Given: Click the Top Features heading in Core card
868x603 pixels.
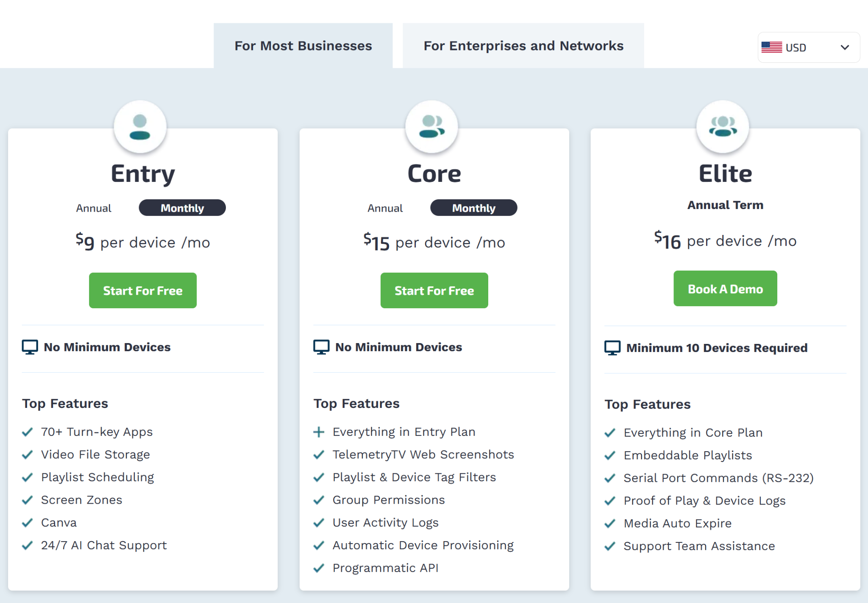Looking at the screenshot, I should coord(357,404).
